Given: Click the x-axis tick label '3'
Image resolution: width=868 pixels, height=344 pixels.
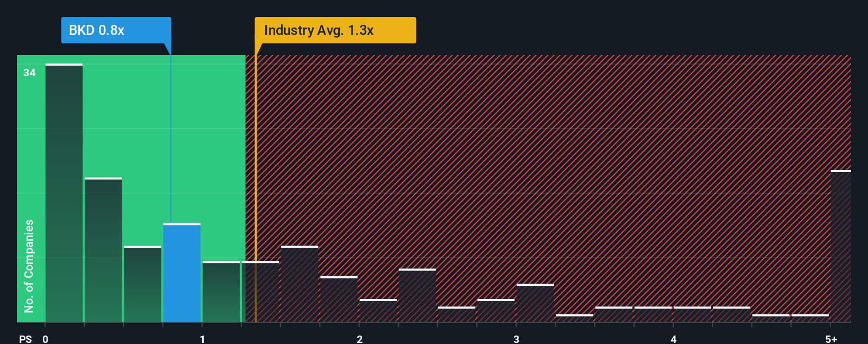Looking at the screenshot, I should point(516,339).
